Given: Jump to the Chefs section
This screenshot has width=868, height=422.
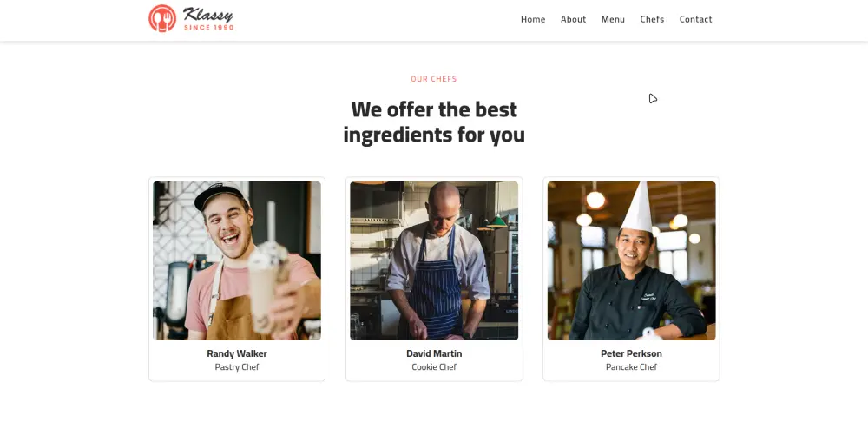Looking at the screenshot, I should [652, 19].
